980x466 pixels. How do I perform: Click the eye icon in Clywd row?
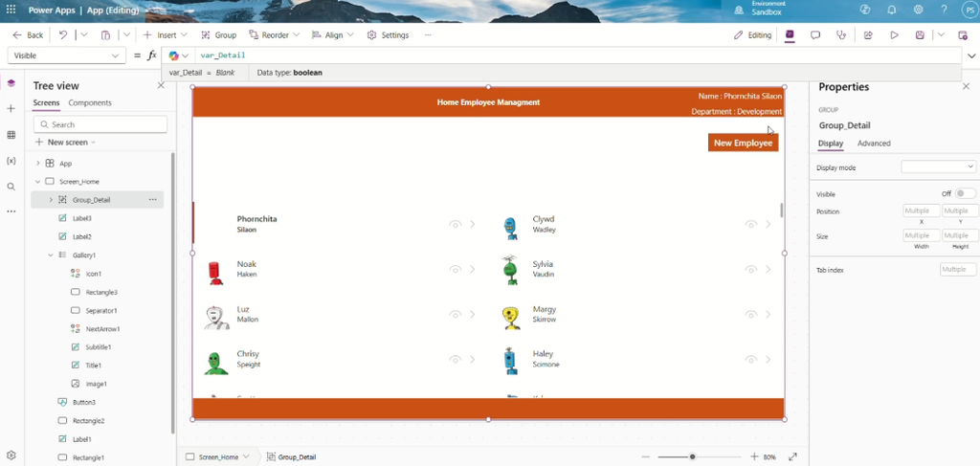tap(751, 224)
